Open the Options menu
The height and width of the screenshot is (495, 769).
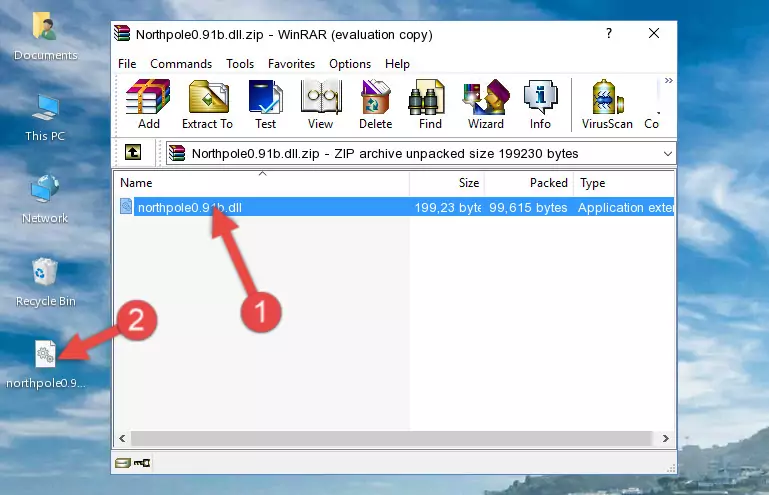(x=350, y=64)
